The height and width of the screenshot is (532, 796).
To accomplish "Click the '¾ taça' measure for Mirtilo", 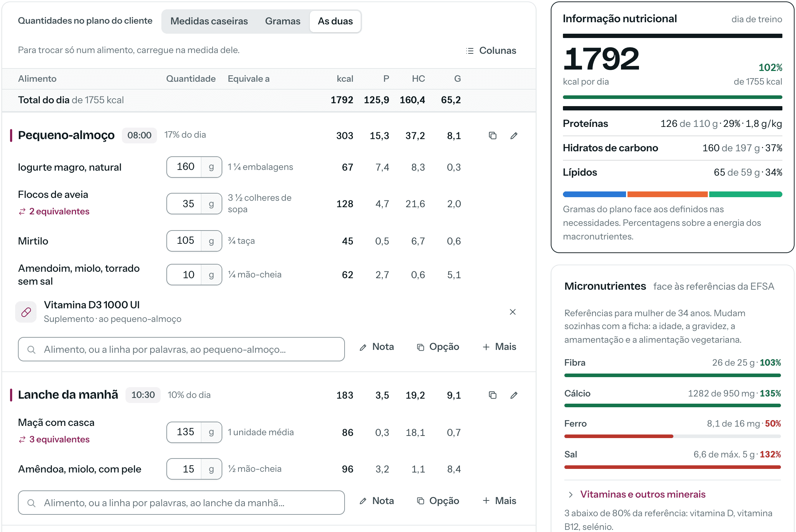I will point(241,241).
